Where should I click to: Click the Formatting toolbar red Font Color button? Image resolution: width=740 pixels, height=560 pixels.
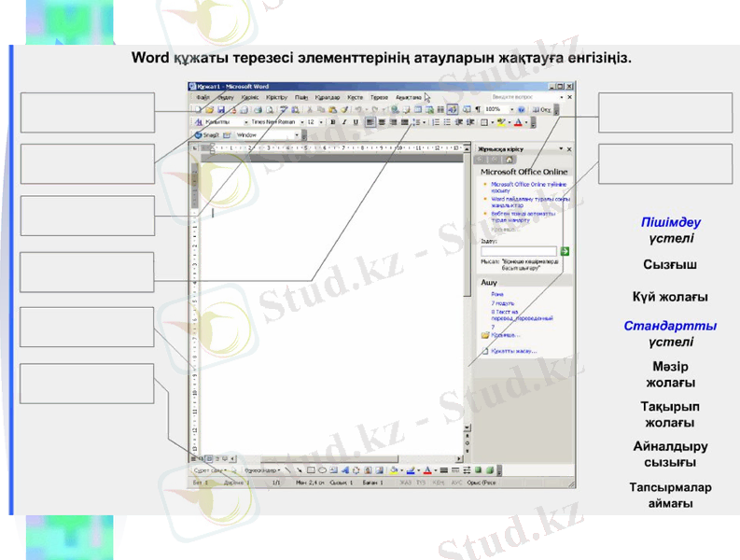pyautogui.click(x=518, y=122)
